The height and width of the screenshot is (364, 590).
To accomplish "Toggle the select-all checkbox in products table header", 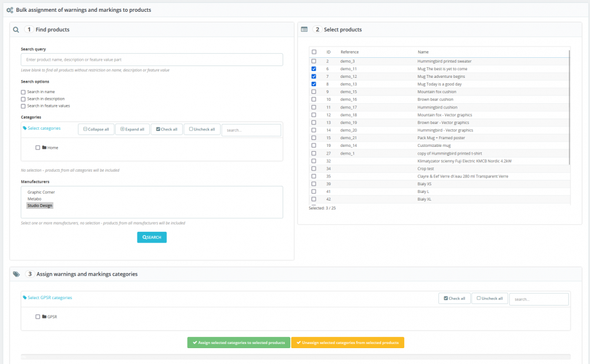I will [x=314, y=52].
